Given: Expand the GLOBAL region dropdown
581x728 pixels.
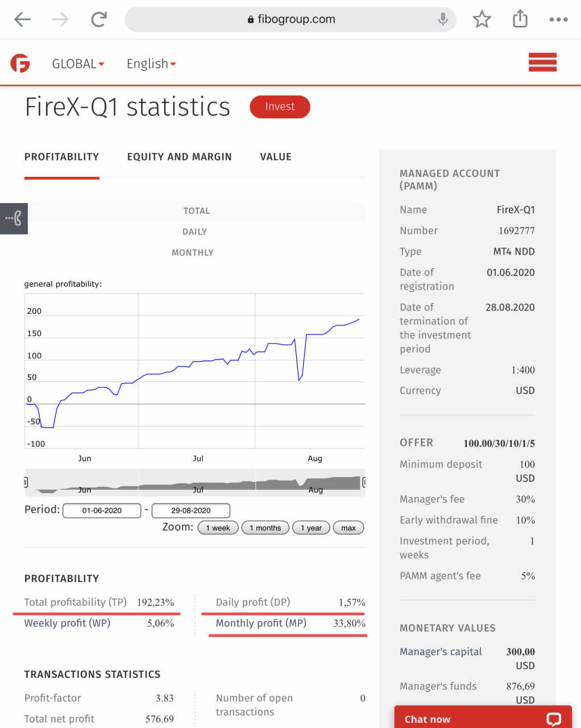Looking at the screenshot, I should (78, 64).
